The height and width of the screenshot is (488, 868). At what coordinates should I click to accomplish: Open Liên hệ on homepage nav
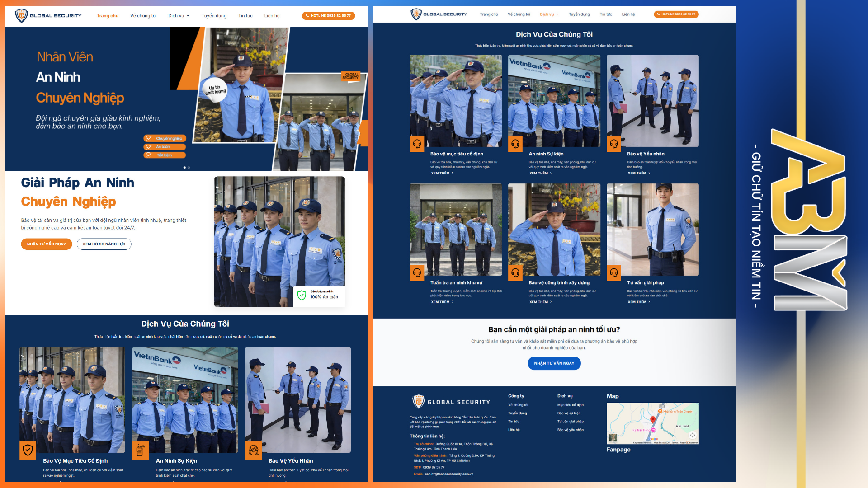click(272, 16)
